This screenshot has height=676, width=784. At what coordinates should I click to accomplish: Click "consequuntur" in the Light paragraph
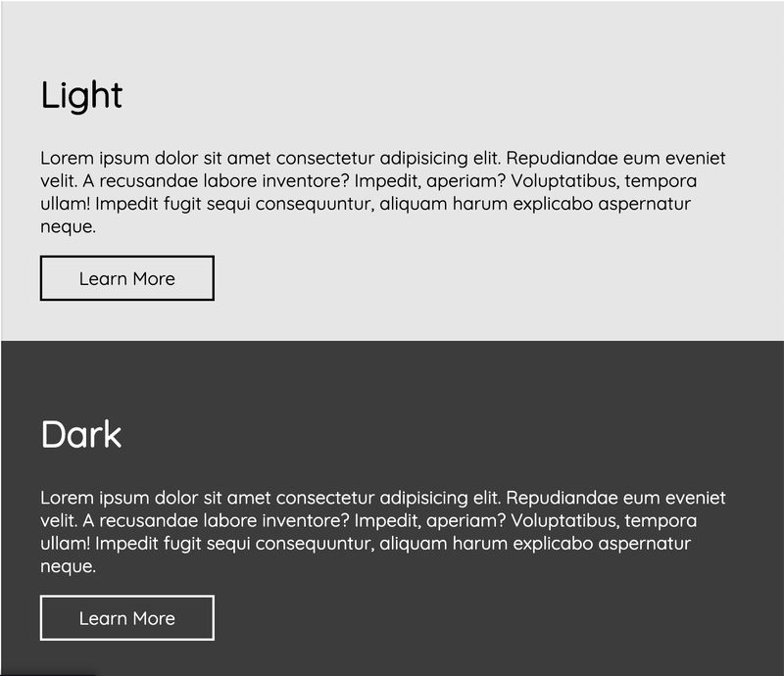[315, 204]
